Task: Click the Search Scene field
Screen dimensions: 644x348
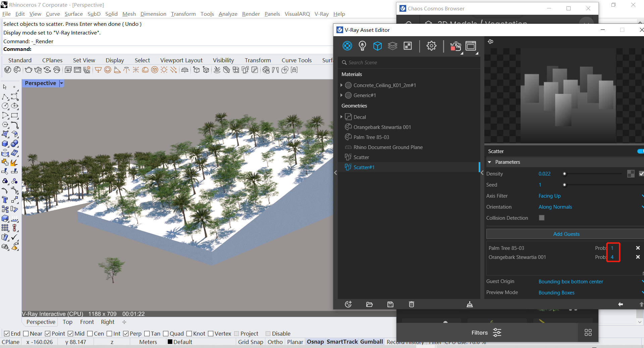Action: [409, 63]
